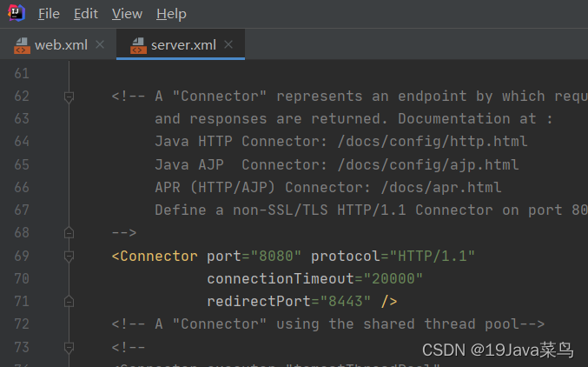This screenshot has height=367, width=588.
Task: Collapse the comment fold ending at line 68
Action: coord(69,232)
